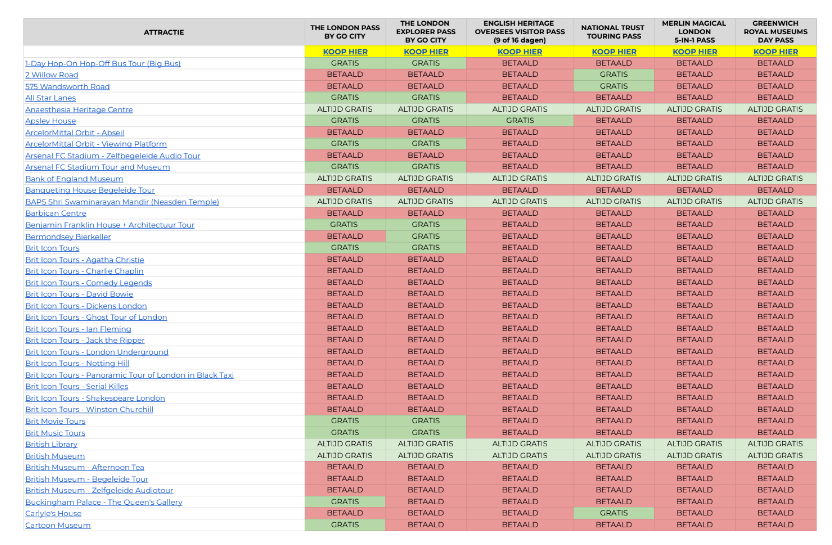Open Brit Icon Tours - David Bowie link
This screenshot has height=545, width=832.
point(79,294)
